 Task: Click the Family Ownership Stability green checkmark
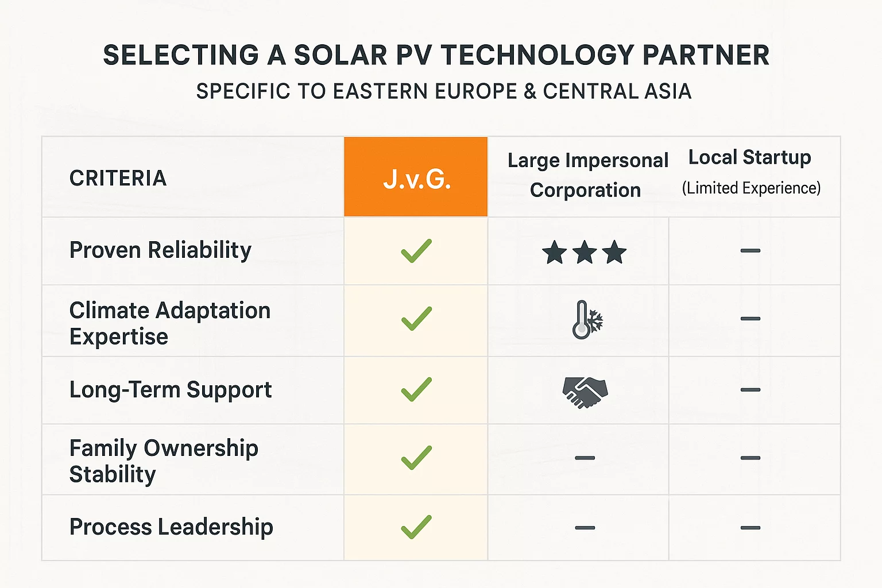[416, 458]
